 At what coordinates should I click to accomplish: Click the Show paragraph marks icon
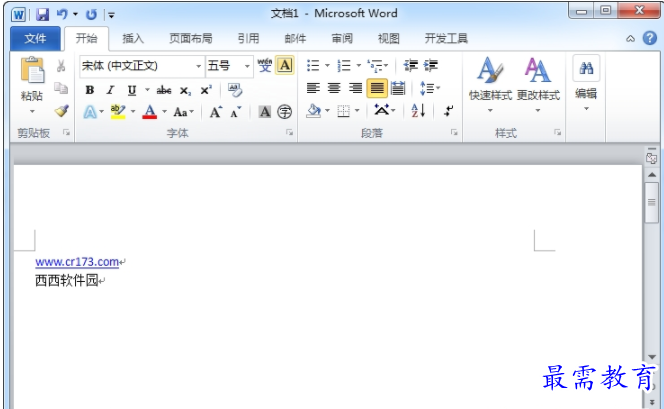pyautogui.click(x=448, y=111)
